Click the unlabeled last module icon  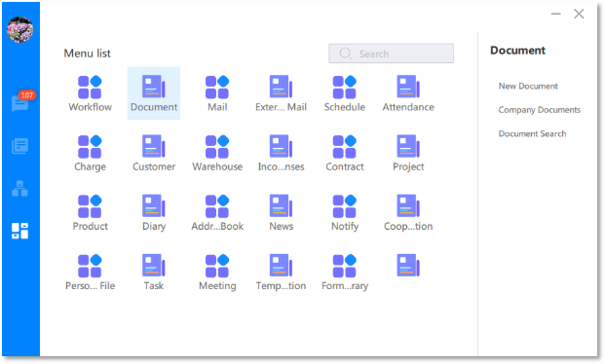click(408, 266)
